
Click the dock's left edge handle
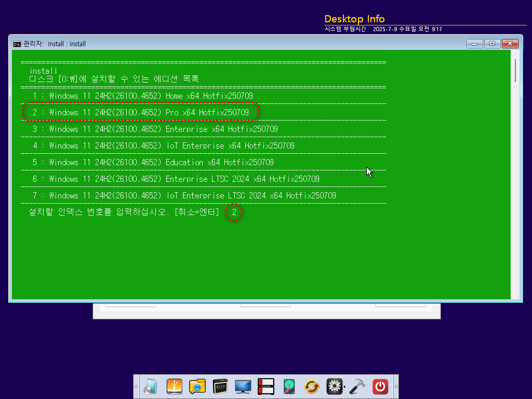click(136, 387)
